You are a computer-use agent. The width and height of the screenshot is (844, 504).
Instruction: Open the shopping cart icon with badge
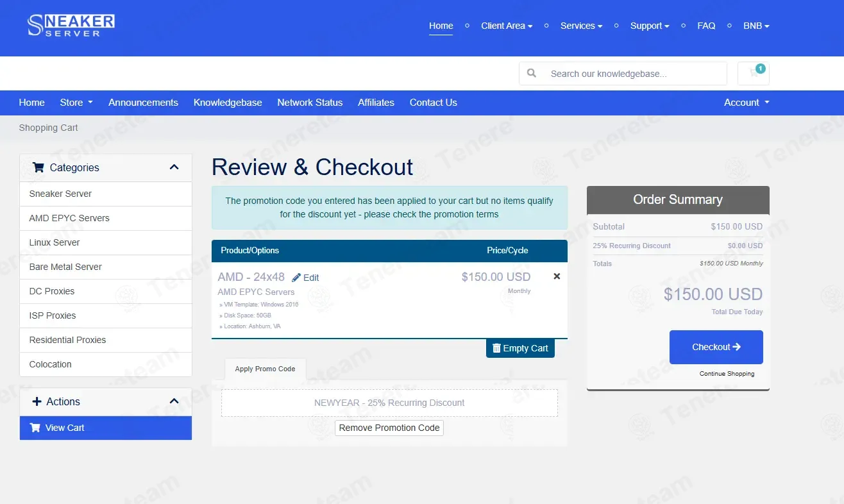tap(754, 73)
